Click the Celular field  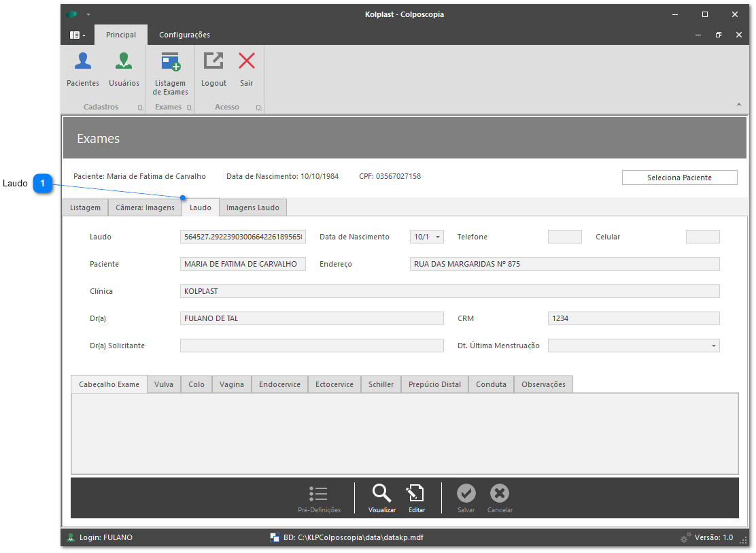click(702, 237)
